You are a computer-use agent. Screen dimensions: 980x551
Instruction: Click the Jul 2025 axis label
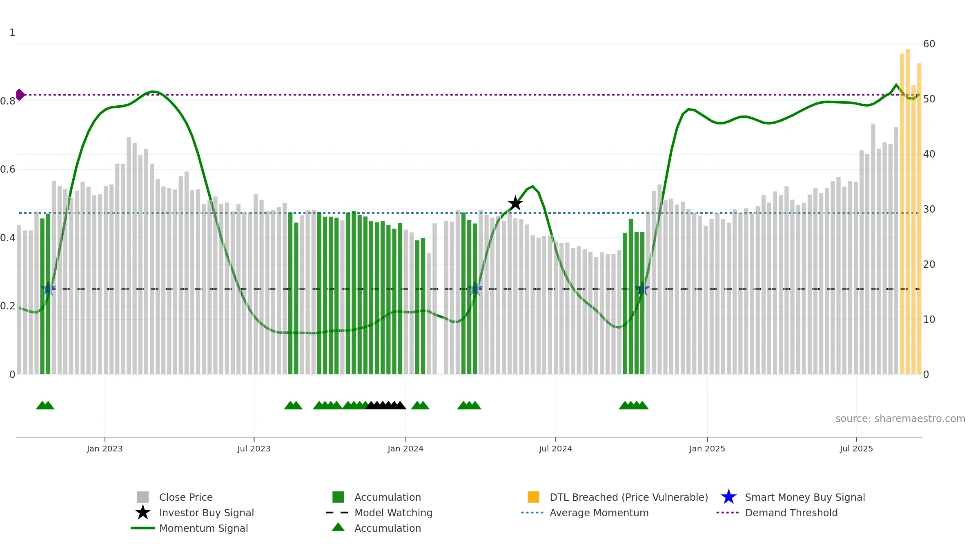pyautogui.click(x=856, y=449)
